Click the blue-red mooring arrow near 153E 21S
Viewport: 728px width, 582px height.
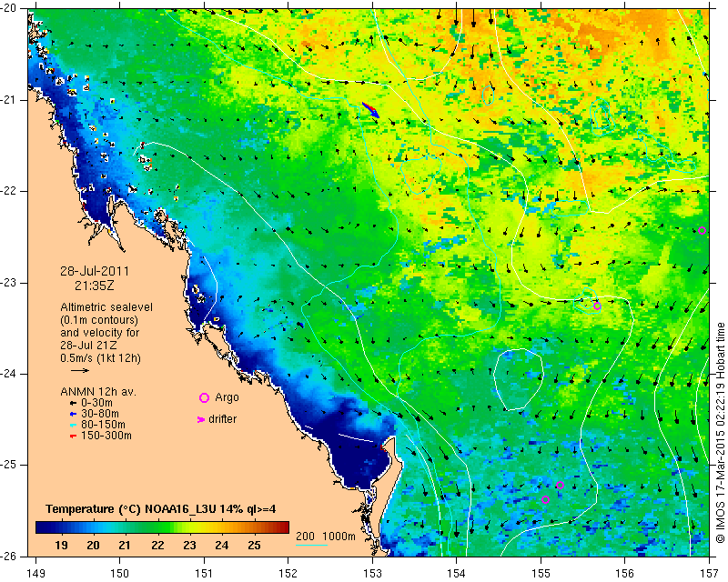tap(370, 110)
